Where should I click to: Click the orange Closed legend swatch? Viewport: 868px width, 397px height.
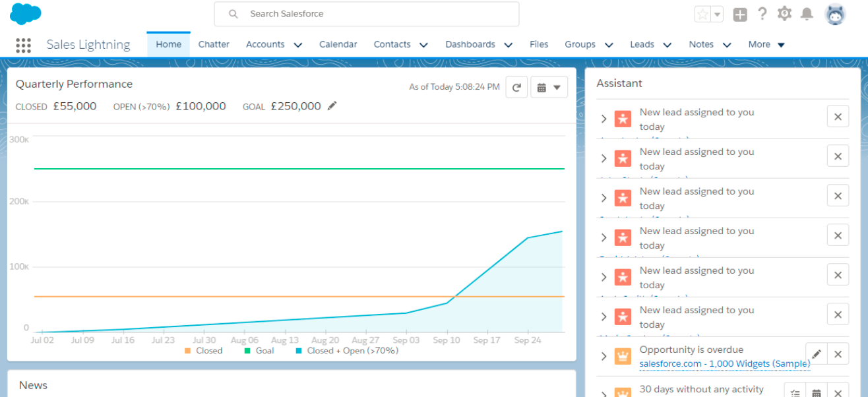(188, 351)
